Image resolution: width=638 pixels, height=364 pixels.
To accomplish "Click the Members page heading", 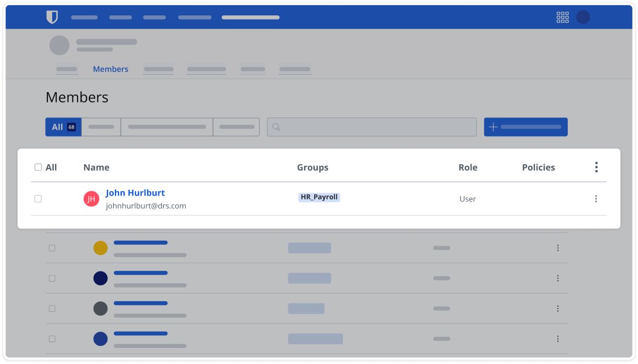I will point(77,97).
